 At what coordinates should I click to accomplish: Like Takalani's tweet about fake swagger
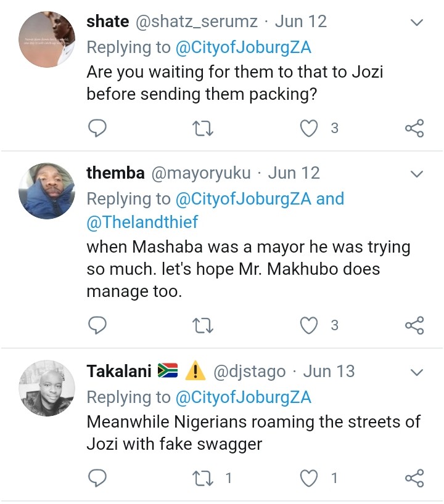click(308, 478)
